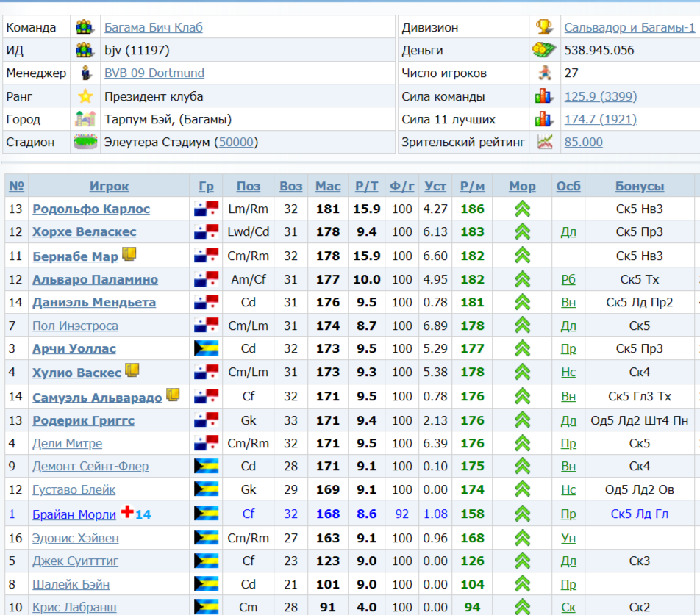Open manager BVB 09 Dortmund profile
700x615 pixels.
click(154, 73)
